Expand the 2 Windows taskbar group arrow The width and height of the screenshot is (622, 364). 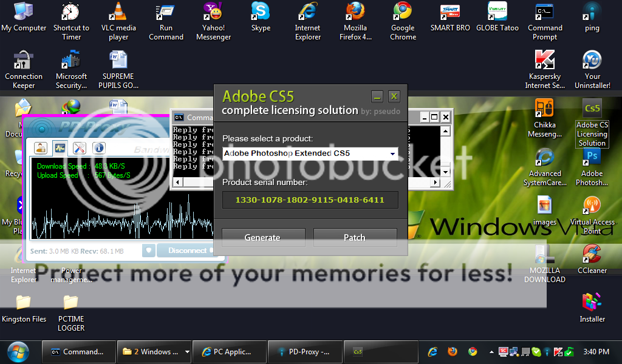187,352
